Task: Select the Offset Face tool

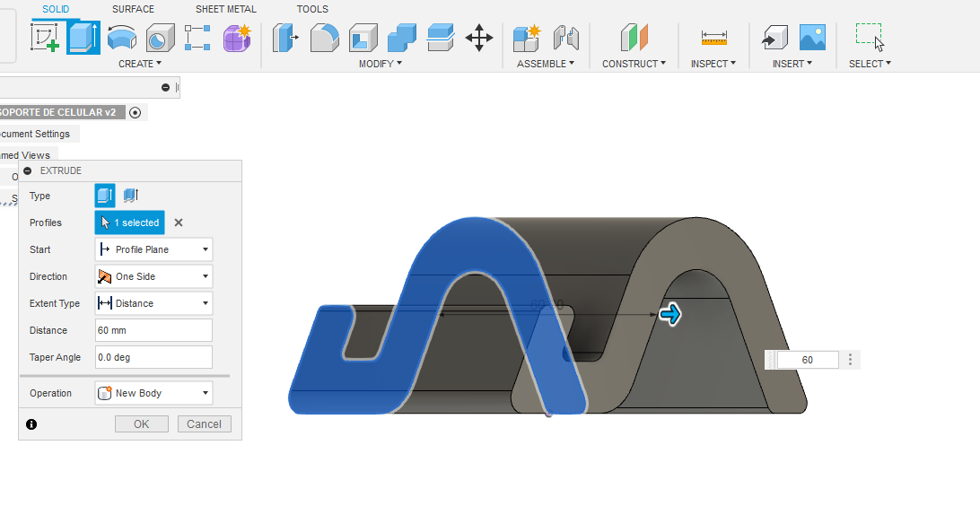Action: pyautogui.click(x=441, y=38)
